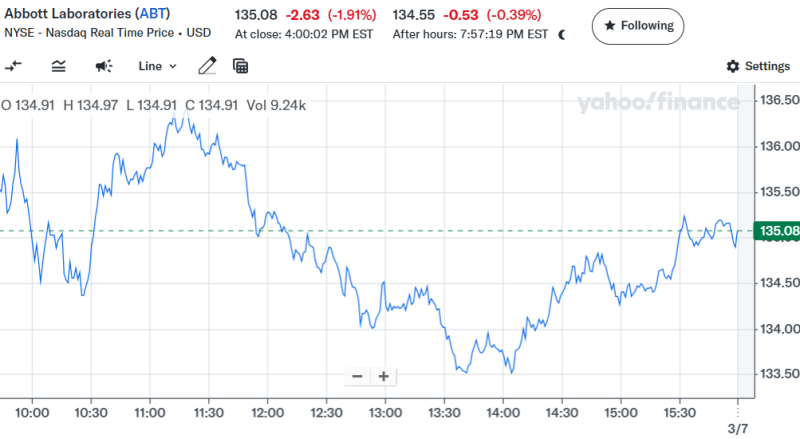Select the pencil draw tool
Image resolution: width=800 pixels, height=439 pixels.
[207, 66]
